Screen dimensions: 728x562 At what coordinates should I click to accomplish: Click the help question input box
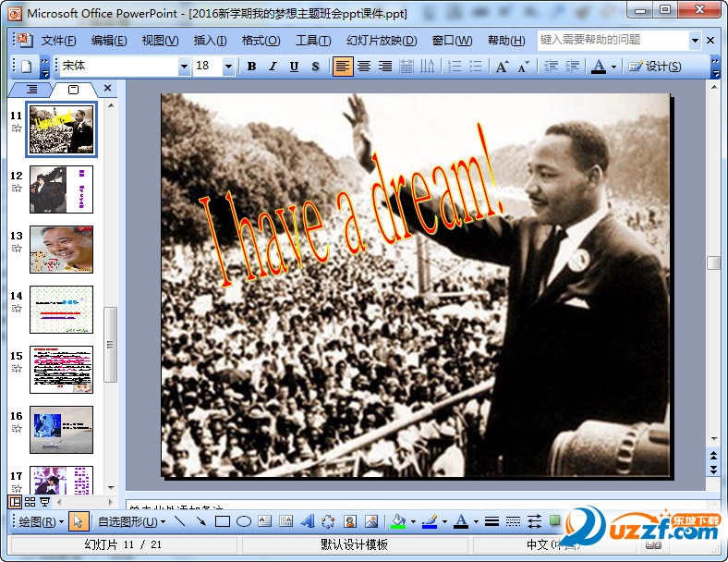coord(613,40)
